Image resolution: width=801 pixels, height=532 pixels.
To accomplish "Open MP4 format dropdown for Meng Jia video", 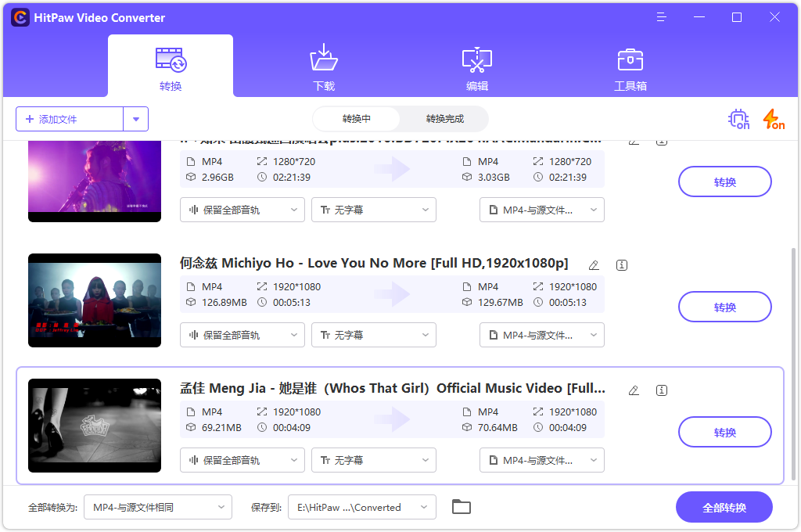I will [542, 460].
